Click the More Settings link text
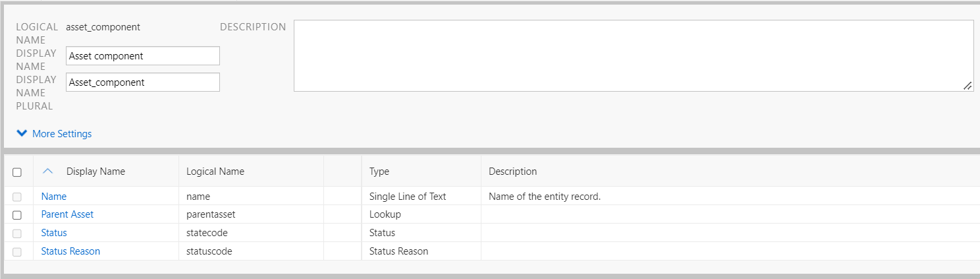 pos(62,134)
